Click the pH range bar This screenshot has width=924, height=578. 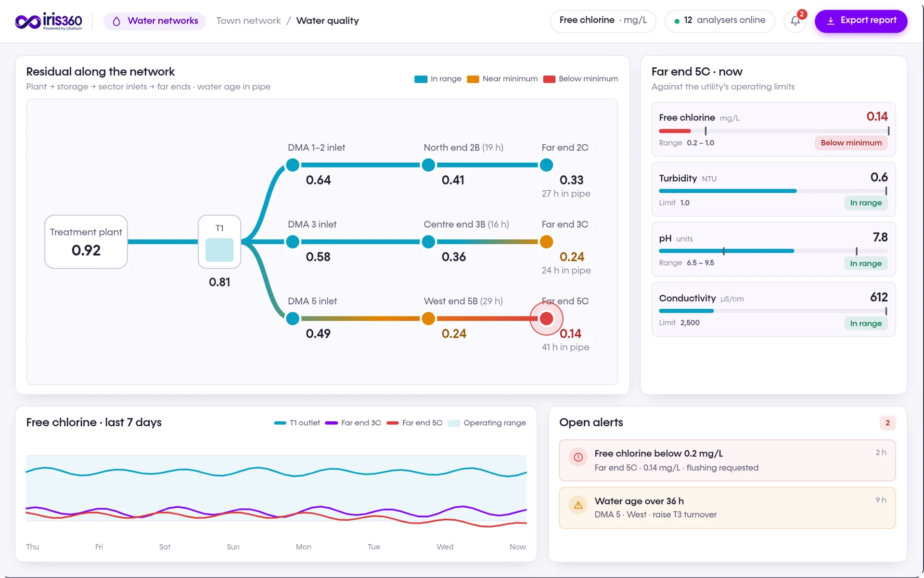click(773, 251)
